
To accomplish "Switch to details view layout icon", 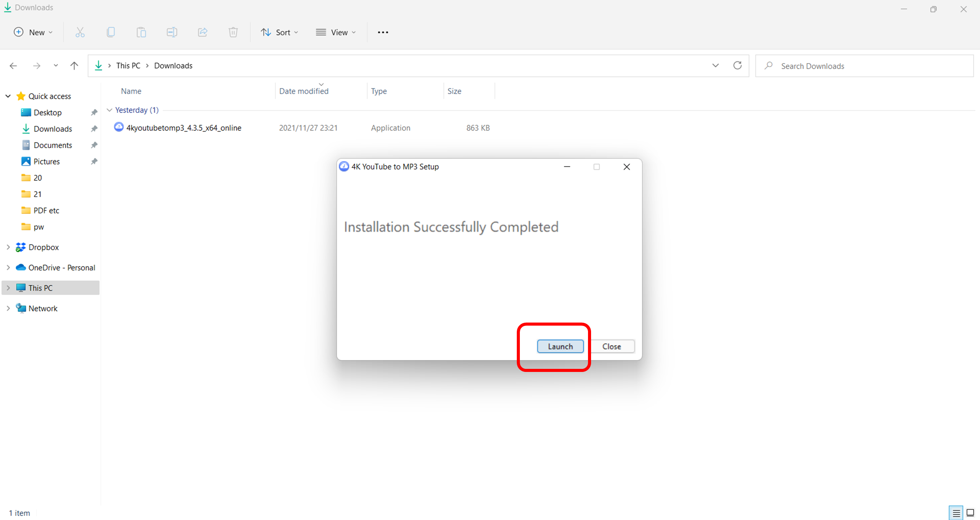I will tap(956, 513).
